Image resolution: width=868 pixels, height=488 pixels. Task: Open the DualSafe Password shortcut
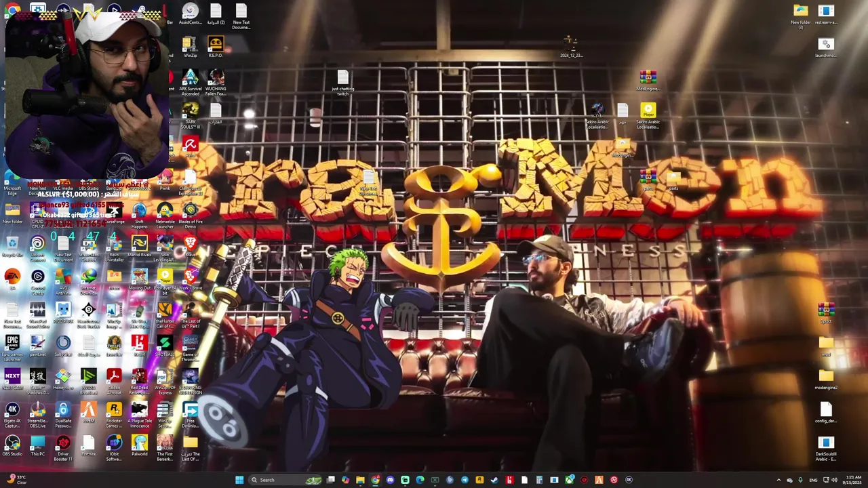(x=63, y=414)
